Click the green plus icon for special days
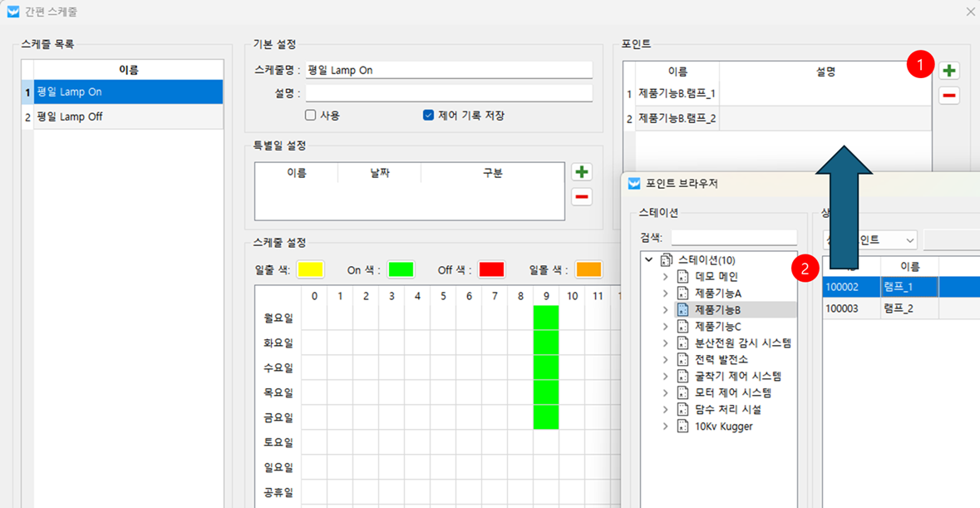The height and width of the screenshot is (508, 980). (x=582, y=172)
